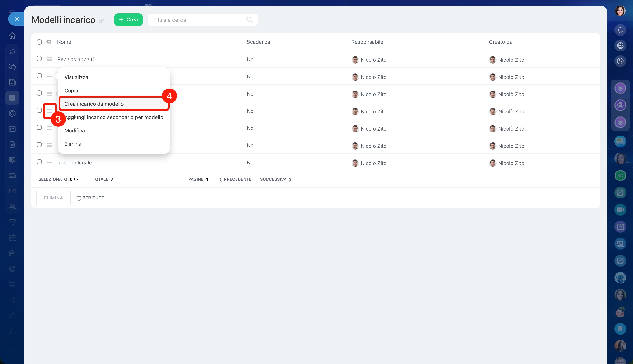Tick the select-all checkbox in header
Image resolution: width=633 pixels, height=364 pixels.
[x=39, y=42]
